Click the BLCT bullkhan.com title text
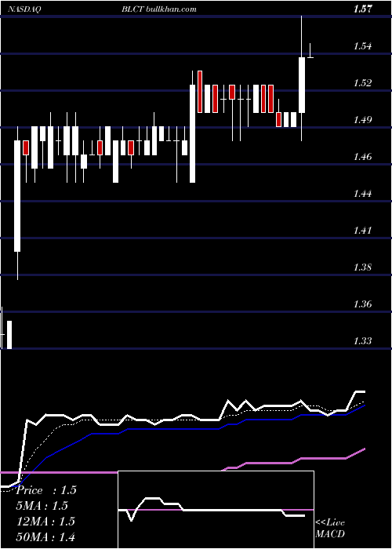This screenshot has width=392, height=549. [x=159, y=9]
